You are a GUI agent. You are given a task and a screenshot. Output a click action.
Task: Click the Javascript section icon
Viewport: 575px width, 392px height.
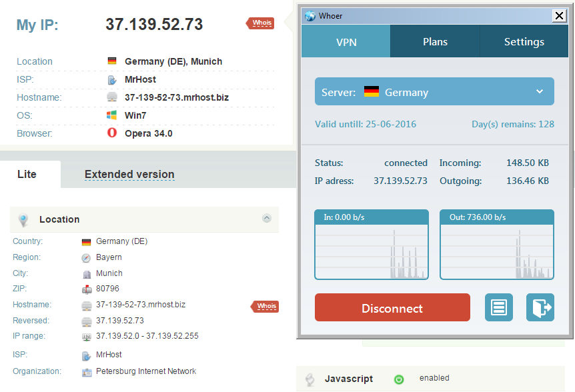point(310,379)
